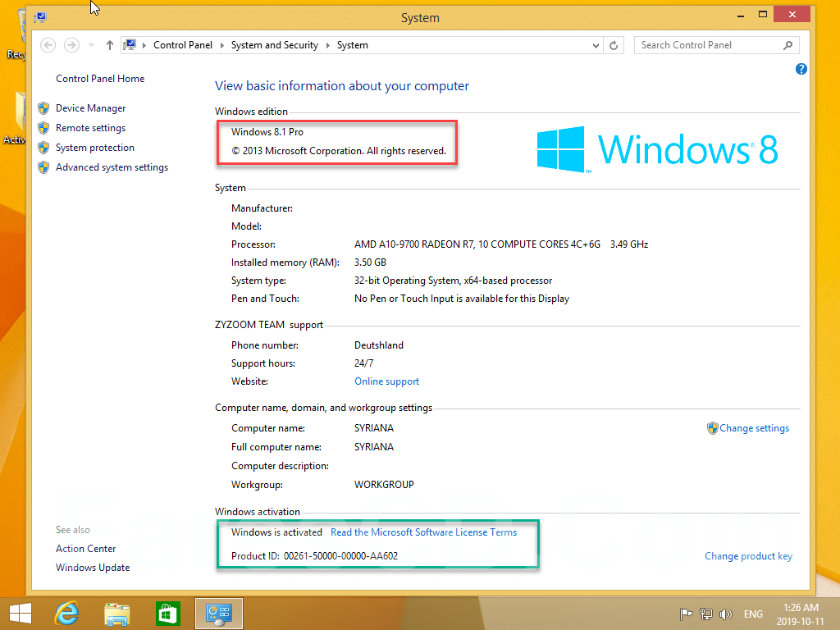Click the computer icon in address bar

coord(130,45)
